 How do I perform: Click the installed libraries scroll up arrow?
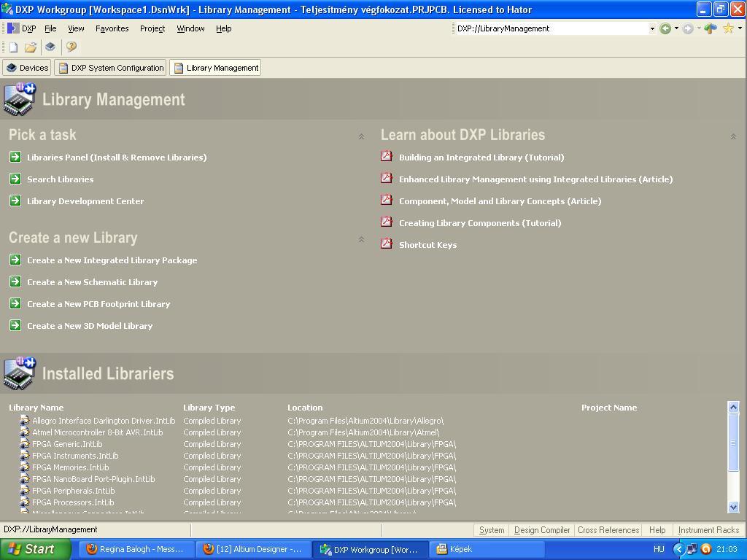733,407
